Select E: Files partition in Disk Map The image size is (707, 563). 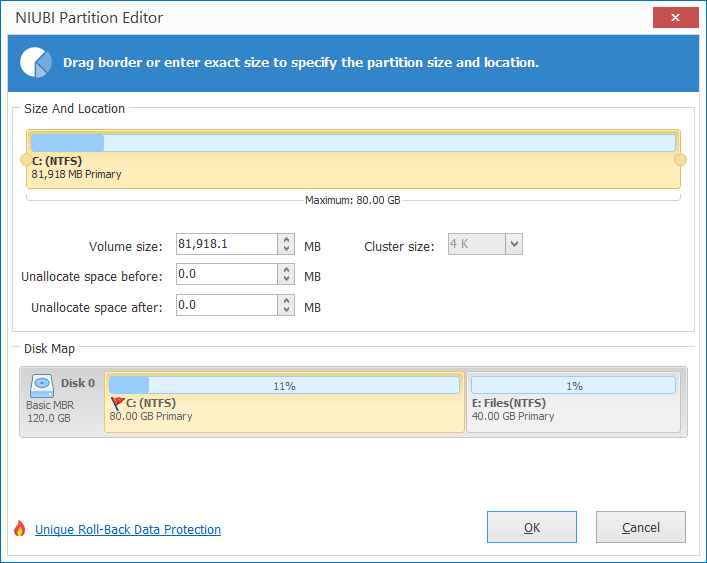pyautogui.click(x=574, y=402)
